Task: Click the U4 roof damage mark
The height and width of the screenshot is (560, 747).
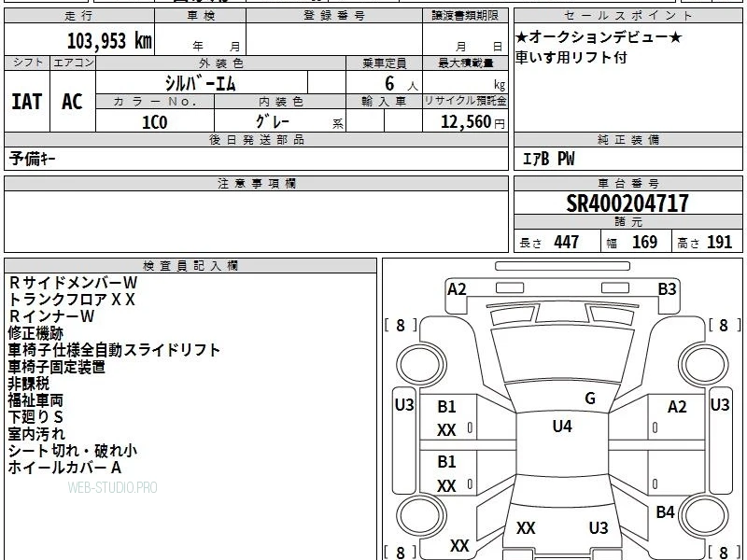Action: pos(562,427)
